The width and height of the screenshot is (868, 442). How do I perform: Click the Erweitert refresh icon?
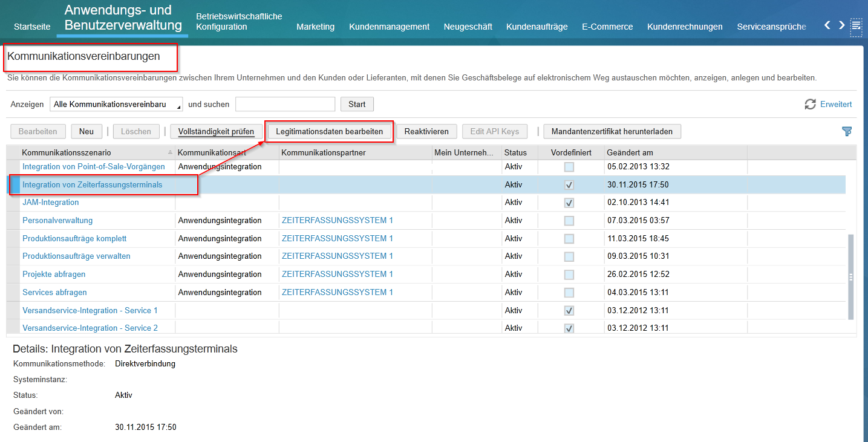click(x=810, y=104)
